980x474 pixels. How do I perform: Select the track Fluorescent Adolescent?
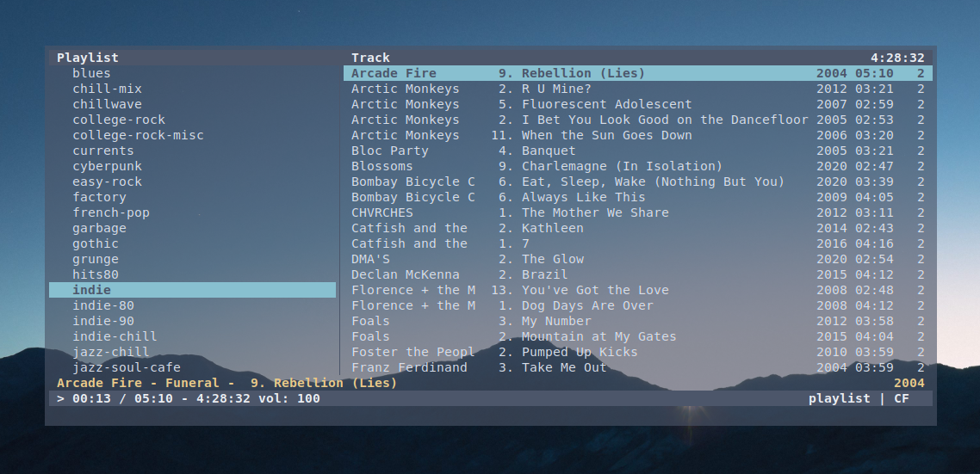pos(606,104)
